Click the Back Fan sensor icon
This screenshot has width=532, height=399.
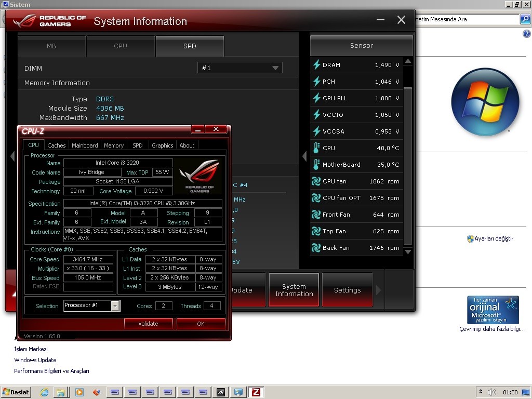[x=316, y=248]
